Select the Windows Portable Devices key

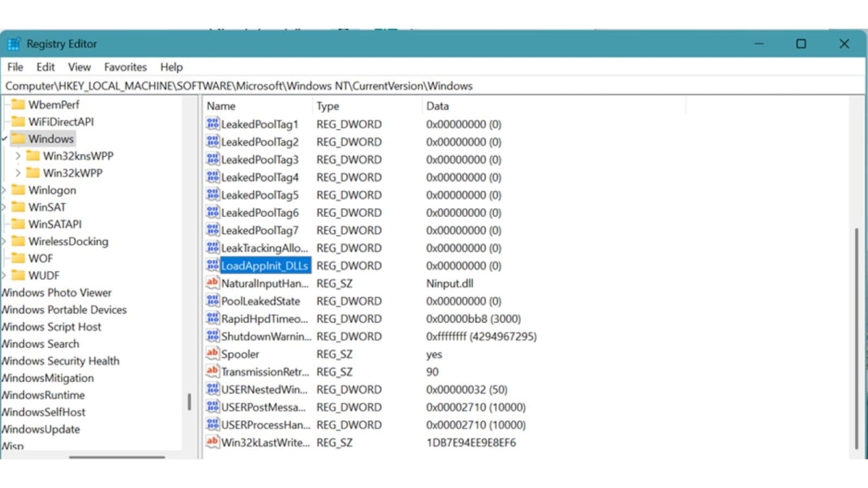64,309
